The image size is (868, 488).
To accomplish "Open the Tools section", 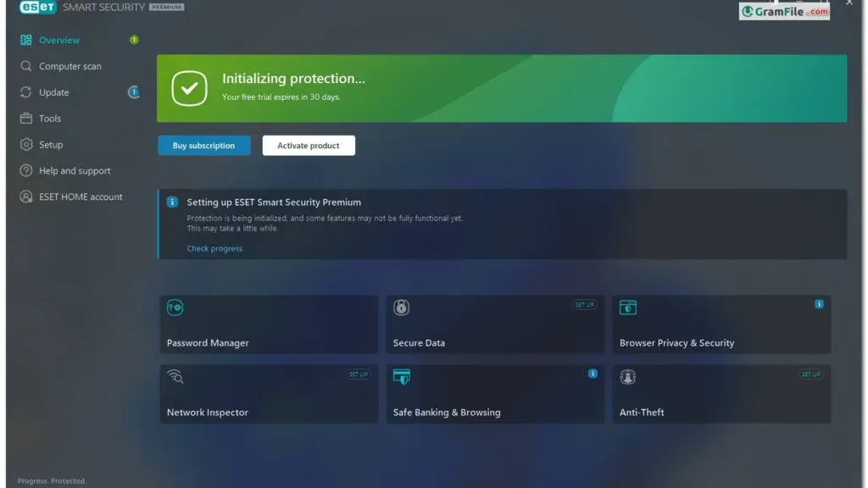I will pos(50,118).
